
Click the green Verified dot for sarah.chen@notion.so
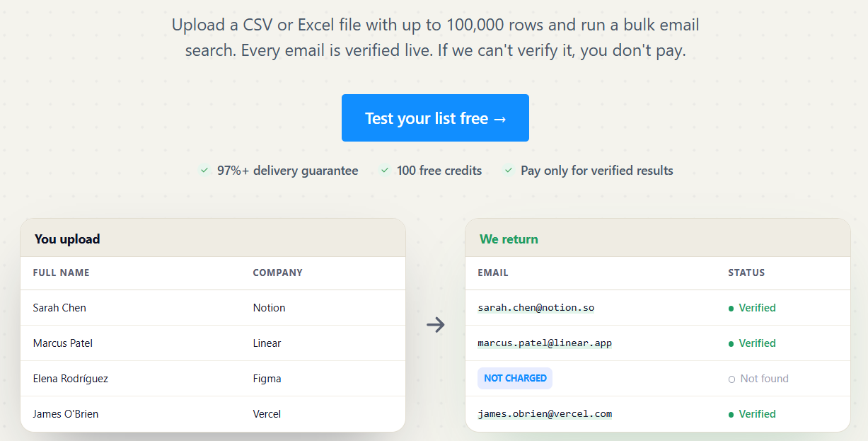point(731,309)
